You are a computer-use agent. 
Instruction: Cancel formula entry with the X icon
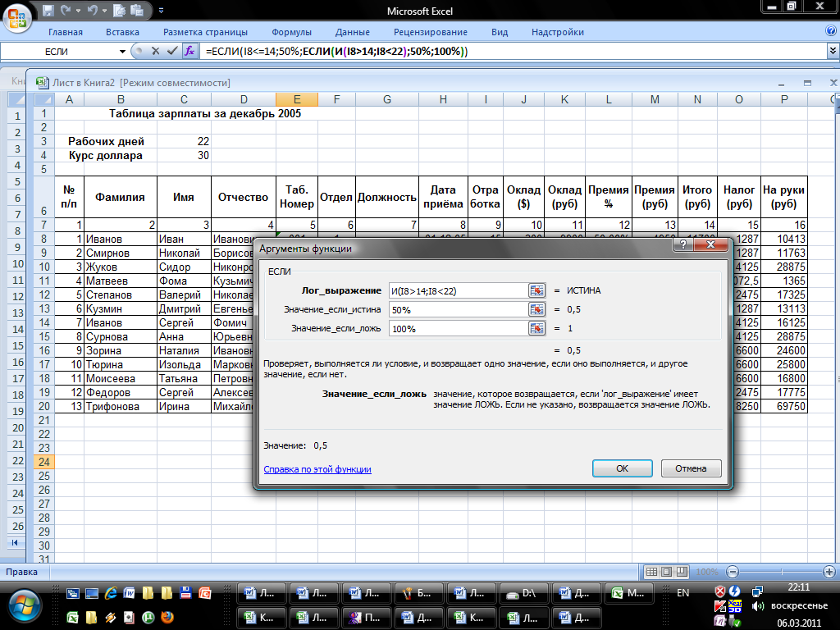155,51
